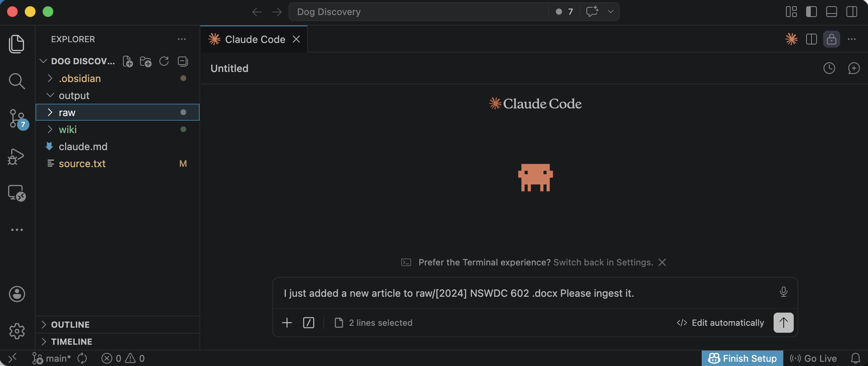The image size is (868, 366).
Task: Expand the .obsidian folder
Action: tap(118, 79)
